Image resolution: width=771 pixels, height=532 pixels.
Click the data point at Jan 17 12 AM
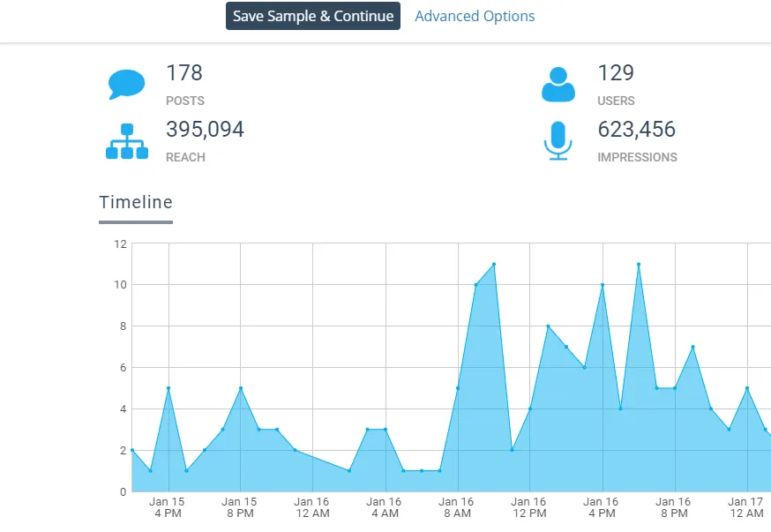coord(747,388)
